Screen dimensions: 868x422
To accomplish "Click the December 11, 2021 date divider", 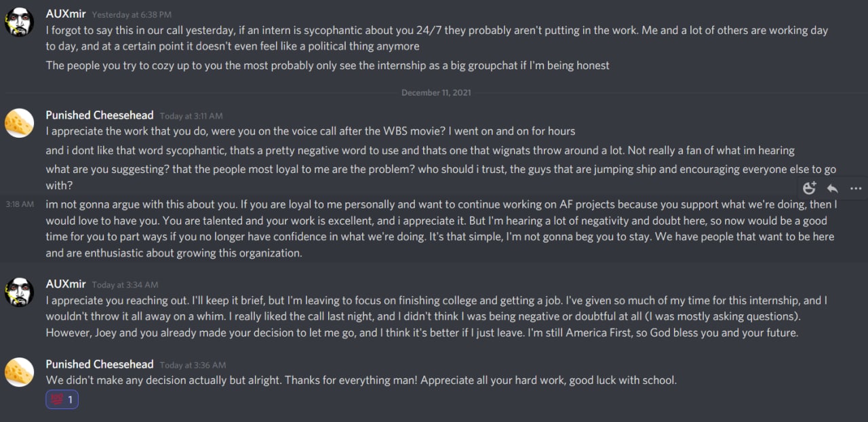I will click(436, 92).
